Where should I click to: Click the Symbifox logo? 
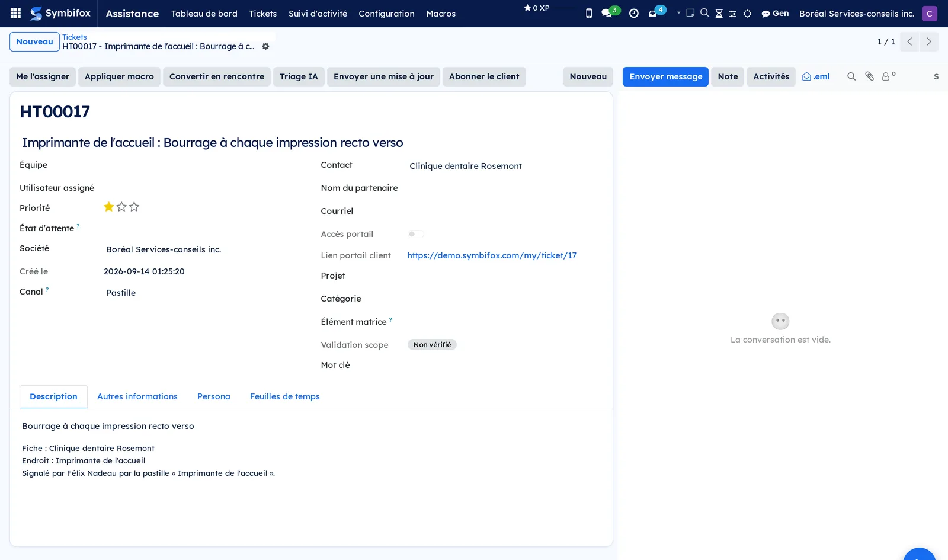(60, 13)
